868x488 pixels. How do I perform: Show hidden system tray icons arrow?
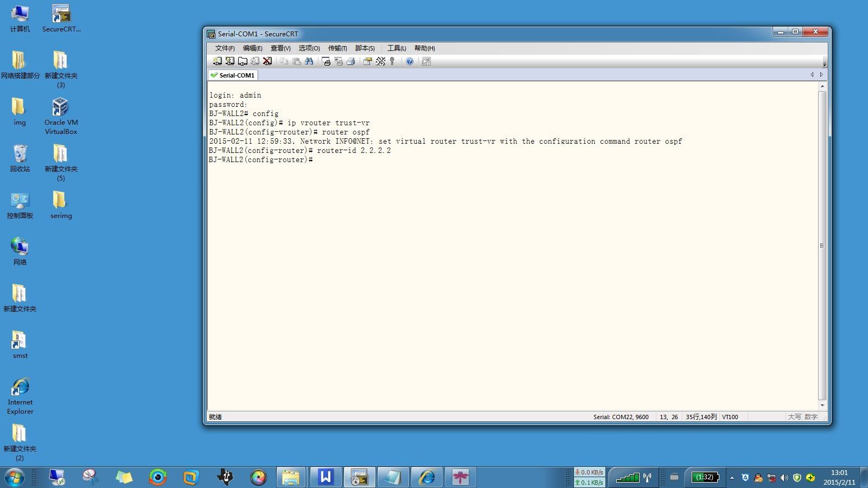[x=732, y=478]
